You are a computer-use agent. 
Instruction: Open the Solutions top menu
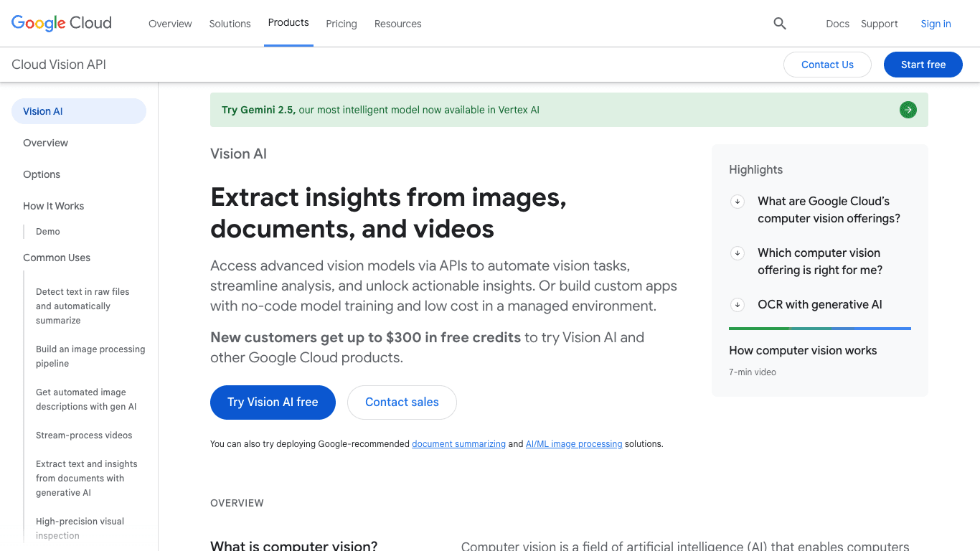[230, 24]
